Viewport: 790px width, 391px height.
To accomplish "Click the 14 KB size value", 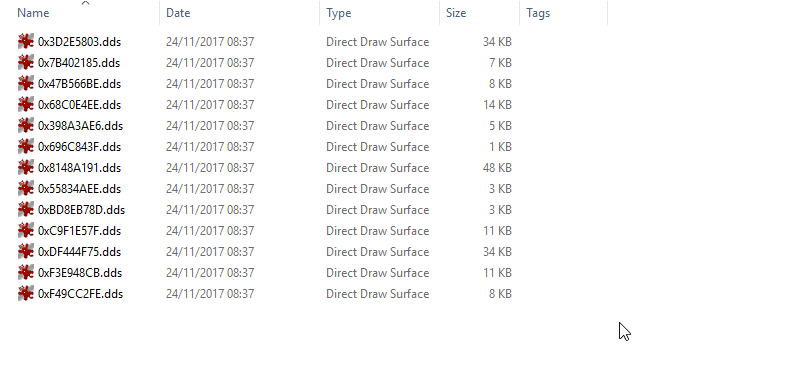I will (497, 105).
